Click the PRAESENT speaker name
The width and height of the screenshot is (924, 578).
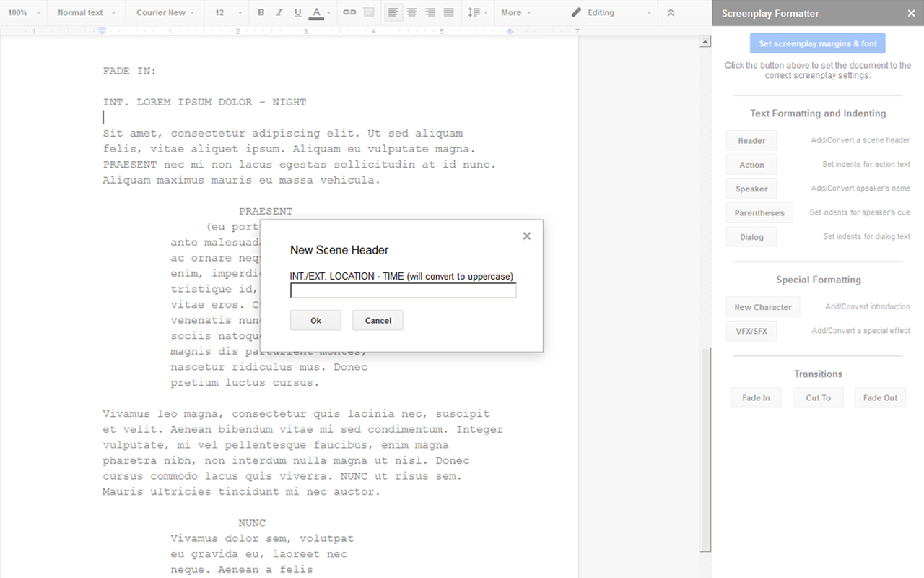point(266,211)
